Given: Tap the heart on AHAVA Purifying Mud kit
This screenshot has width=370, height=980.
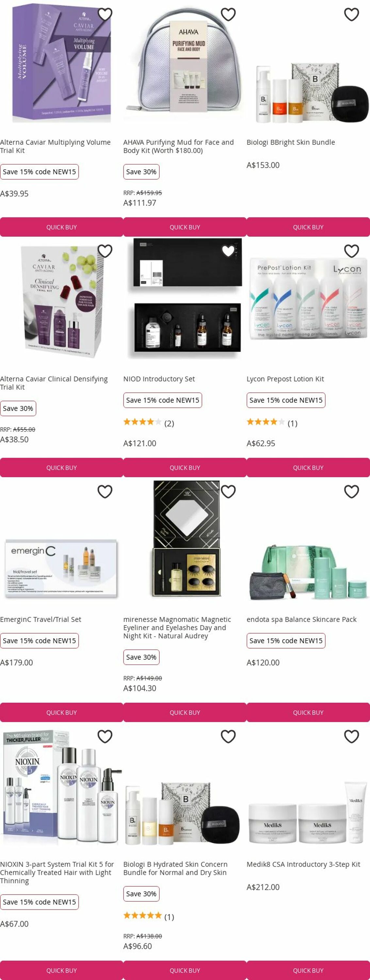Looking at the screenshot, I should [228, 14].
